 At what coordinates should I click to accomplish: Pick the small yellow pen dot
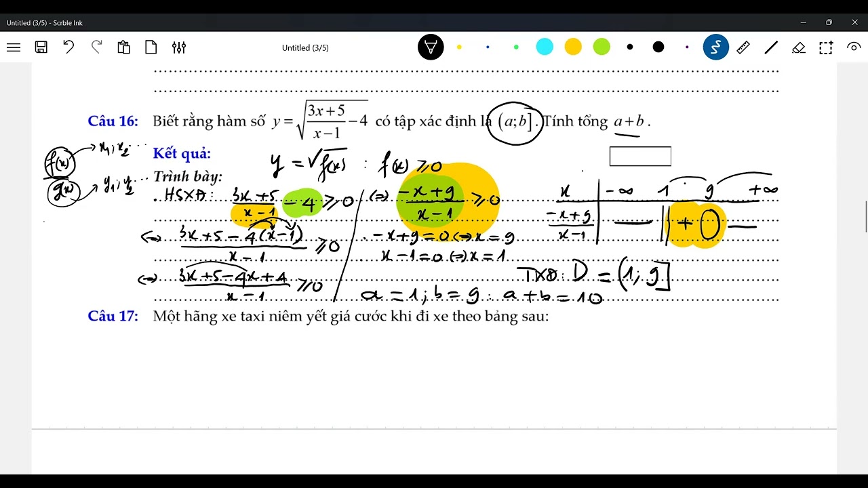[x=459, y=47]
